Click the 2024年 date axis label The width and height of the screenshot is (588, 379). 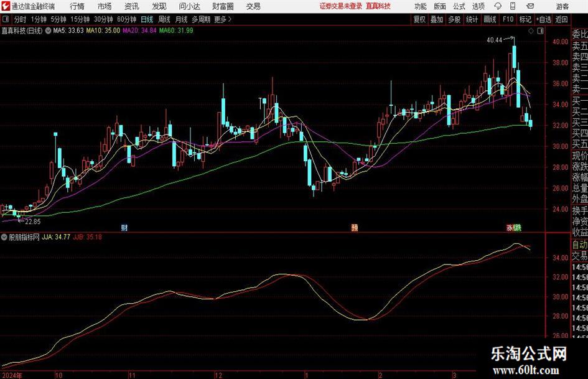(12, 375)
